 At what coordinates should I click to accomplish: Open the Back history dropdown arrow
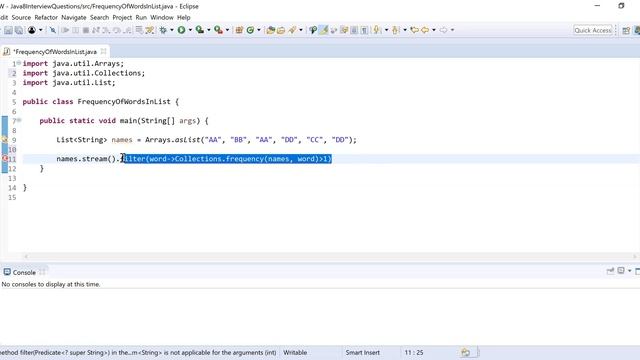click(x=433, y=30)
